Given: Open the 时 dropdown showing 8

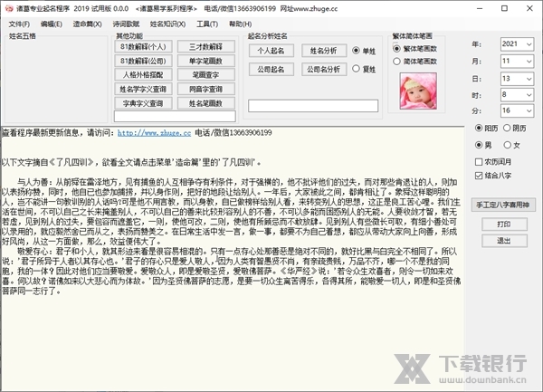Looking at the screenshot, I should (517, 94).
